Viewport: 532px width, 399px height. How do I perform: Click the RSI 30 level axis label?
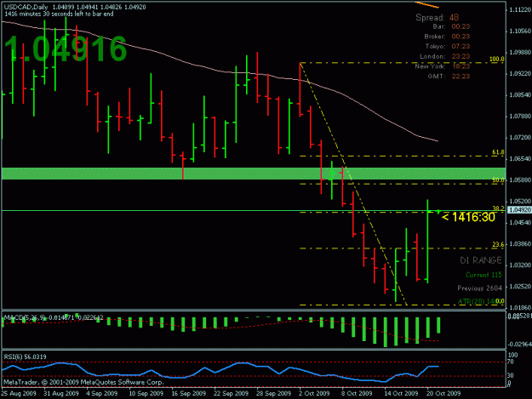click(510, 375)
